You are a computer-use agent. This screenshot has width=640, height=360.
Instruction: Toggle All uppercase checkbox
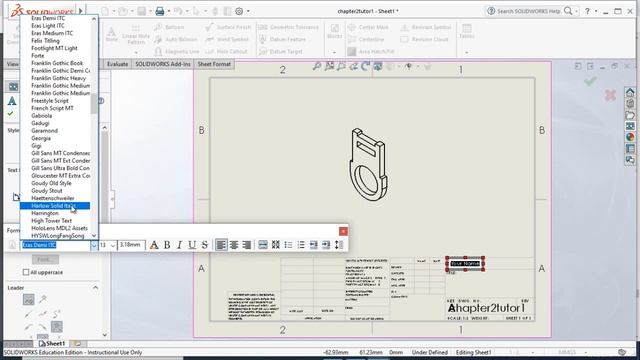coord(26,272)
